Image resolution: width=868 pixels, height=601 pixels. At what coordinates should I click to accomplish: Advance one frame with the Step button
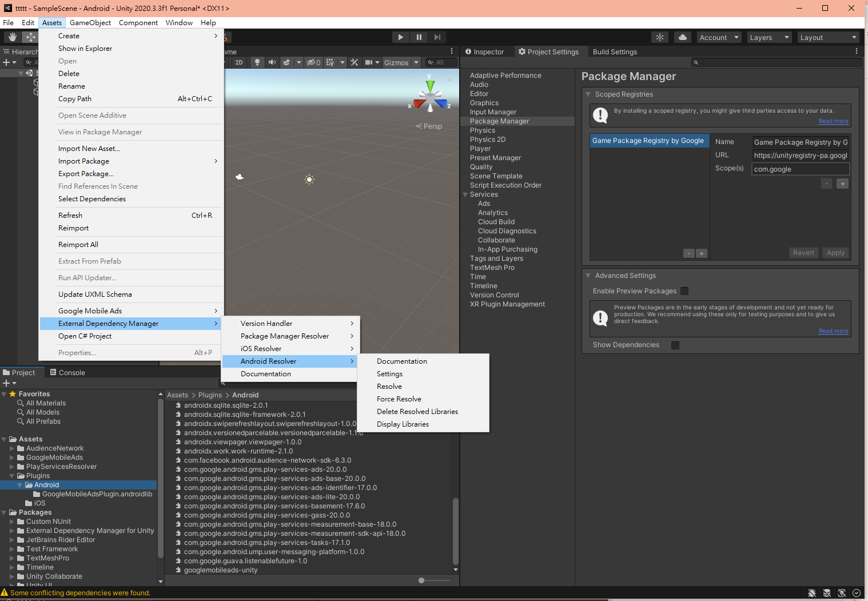tap(437, 37)
